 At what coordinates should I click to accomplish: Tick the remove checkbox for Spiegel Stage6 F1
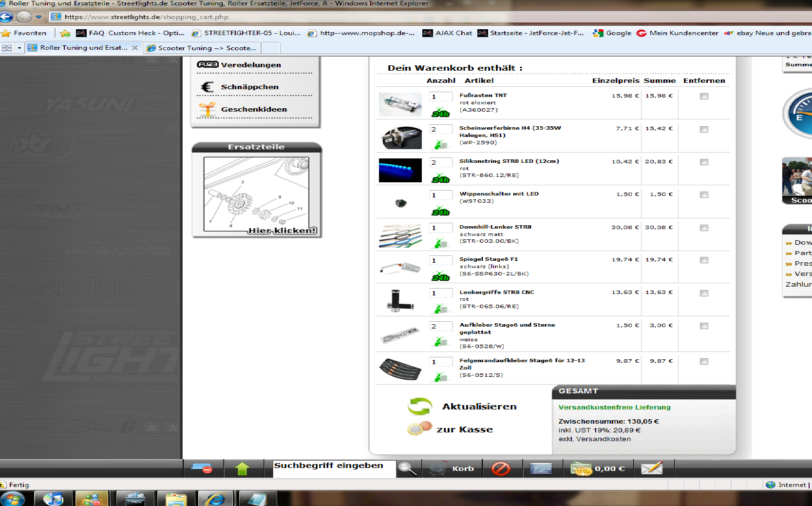pyautogui.click(x=704, y=260)
